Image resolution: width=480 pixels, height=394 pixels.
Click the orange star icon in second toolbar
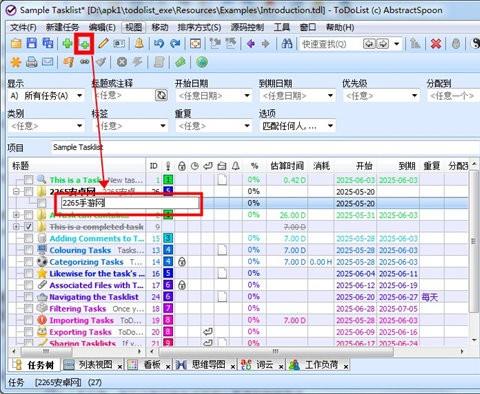16,62
